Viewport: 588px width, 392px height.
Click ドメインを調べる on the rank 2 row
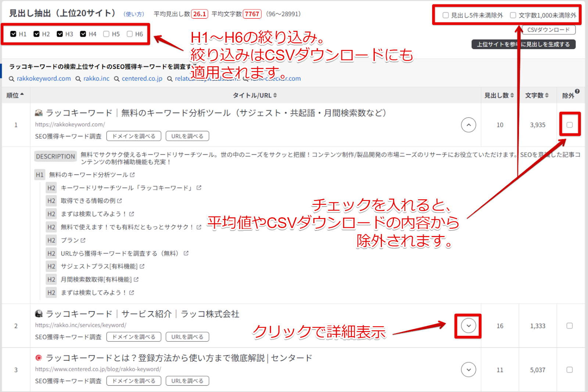133,337
